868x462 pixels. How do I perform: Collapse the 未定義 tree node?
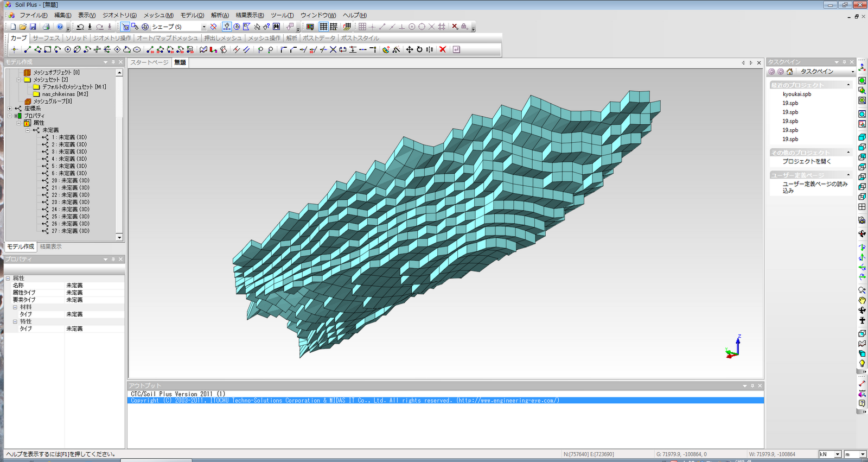click(x=28, y=130)
